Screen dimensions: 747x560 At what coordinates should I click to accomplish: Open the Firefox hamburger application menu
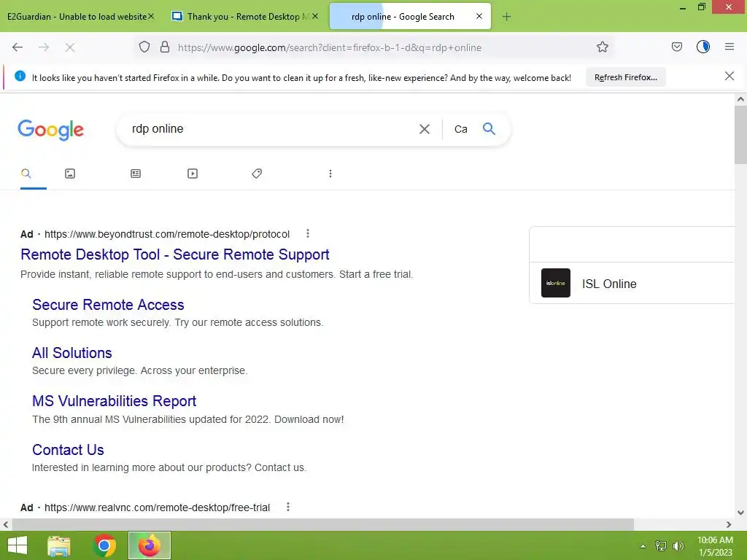[x=729, y=47]
